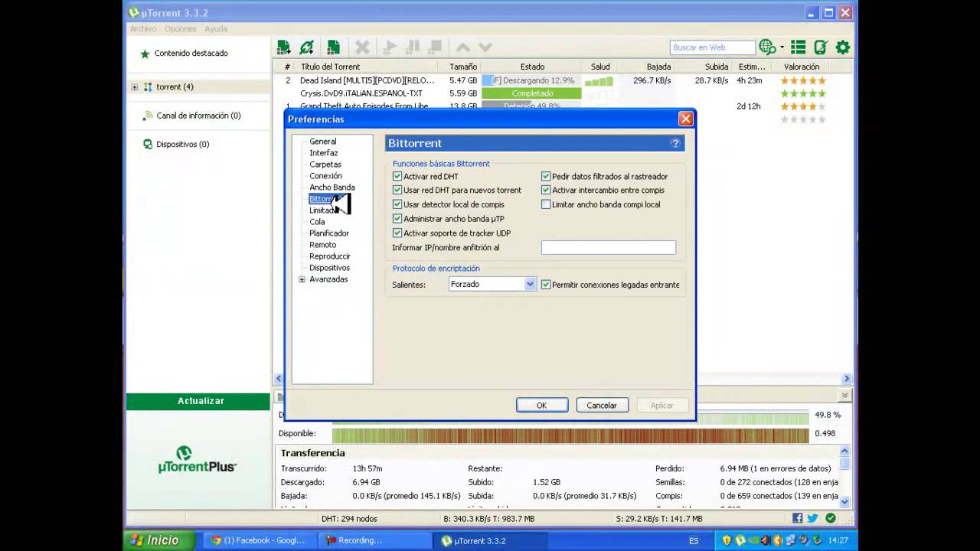The image size is (980, 551).
Task: Expand the torrent (4) sidebar node
Action: coord(135,87)
